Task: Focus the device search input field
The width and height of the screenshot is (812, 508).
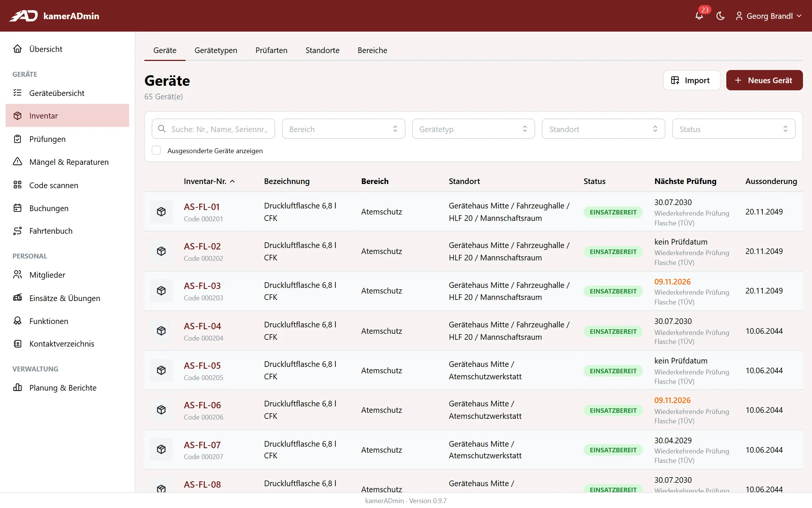Action: pos(213,129)
